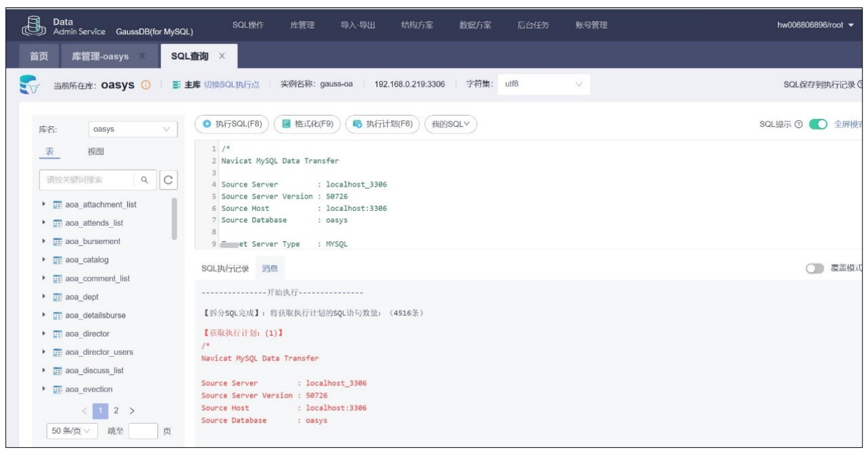
Task: Click the database icon beside 当前所在库
Action: [28, 85]
